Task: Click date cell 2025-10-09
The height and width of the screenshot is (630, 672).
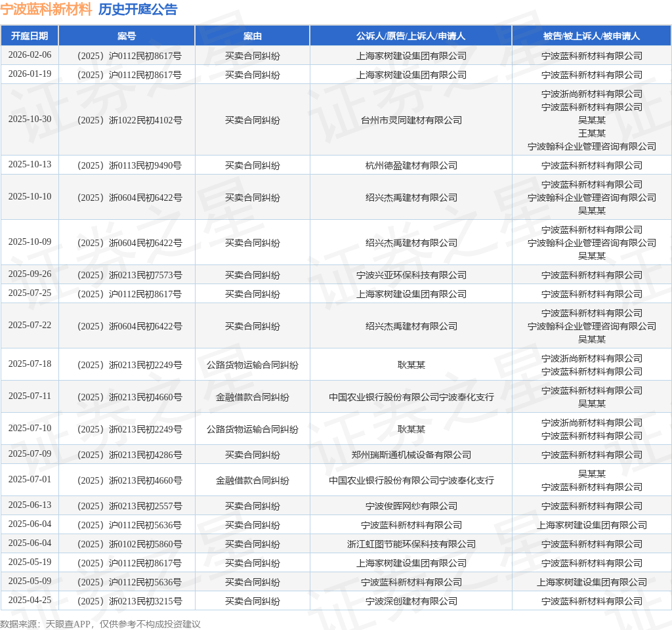Action: [30, 242]
